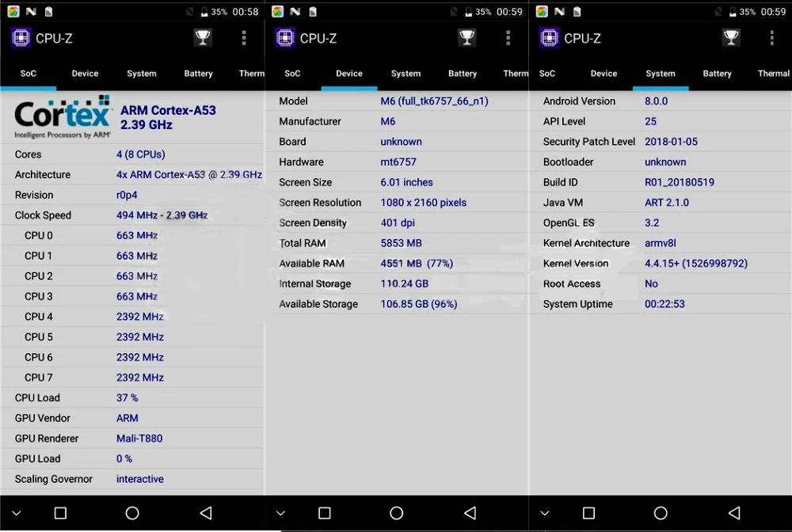Image resolution: width=792 pixels, height=532 pixels.
Task: Click the CPU 0 speed value "663 MHz"
Action: 137,236
